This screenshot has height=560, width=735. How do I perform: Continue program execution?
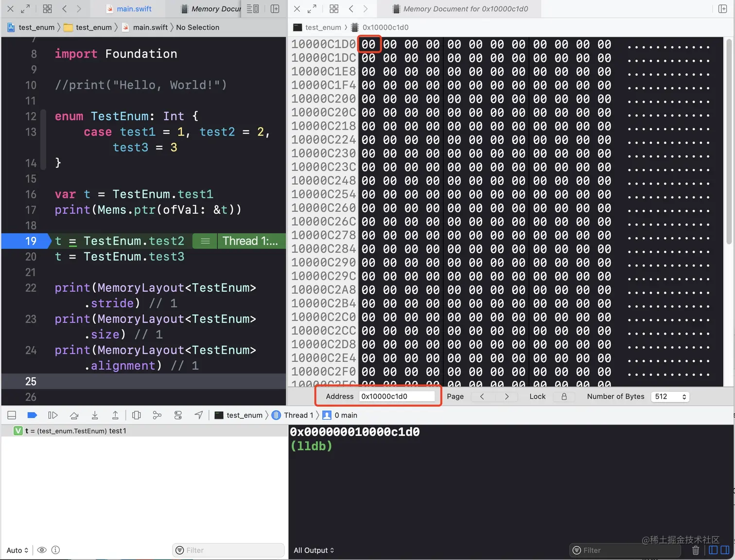click(x=52, y=415)
